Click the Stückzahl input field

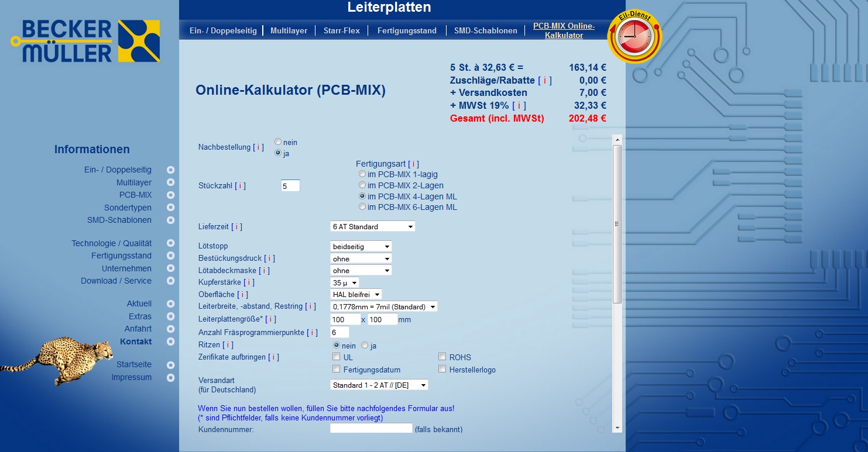click(290, 186)
